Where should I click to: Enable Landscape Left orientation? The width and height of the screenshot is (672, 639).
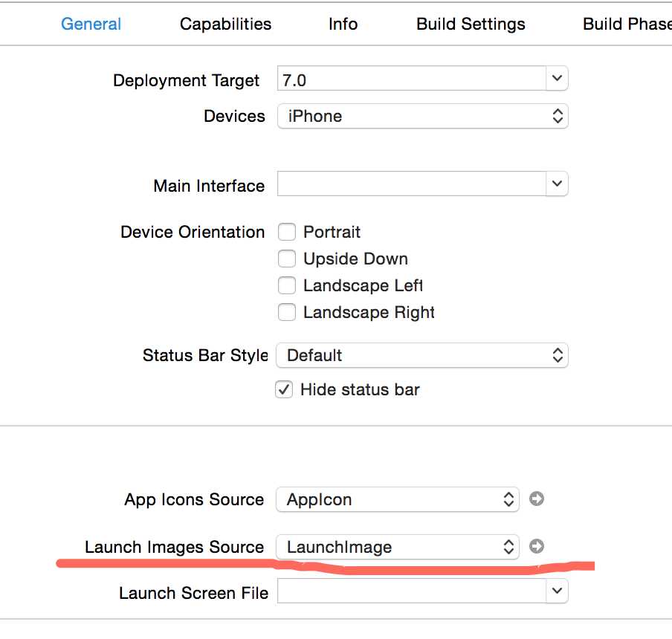(x=287, y=285)
